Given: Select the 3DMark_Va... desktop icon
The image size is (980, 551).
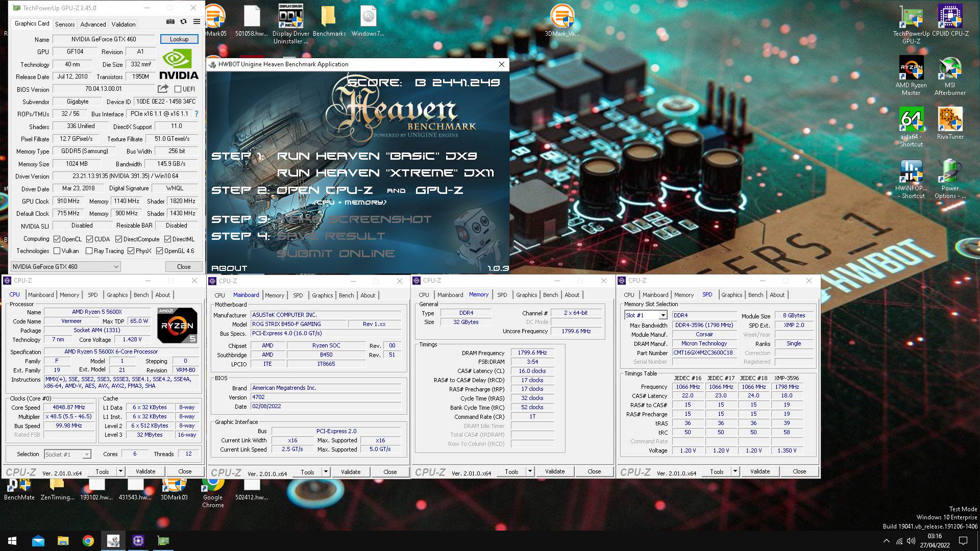Looking at the screenshot, I should pos(562,20).
